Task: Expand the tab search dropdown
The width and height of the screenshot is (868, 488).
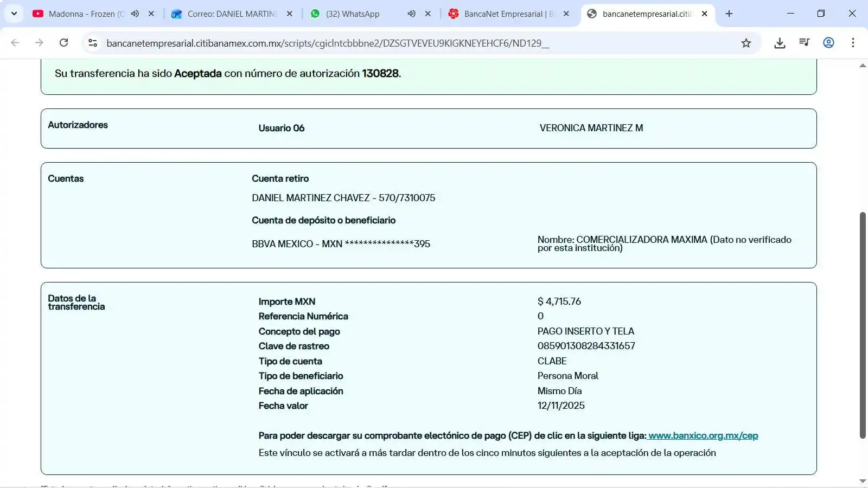Action: tap(14, 14)
